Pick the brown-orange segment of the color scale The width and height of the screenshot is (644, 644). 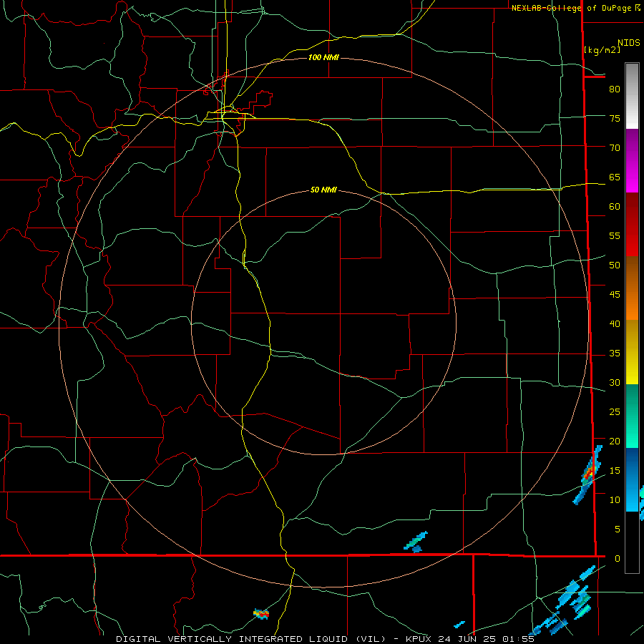[632, 288]
